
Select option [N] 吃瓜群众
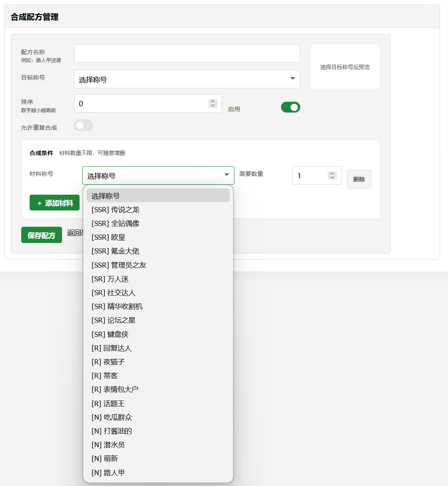pyautogui.click(x=158, y=417)
